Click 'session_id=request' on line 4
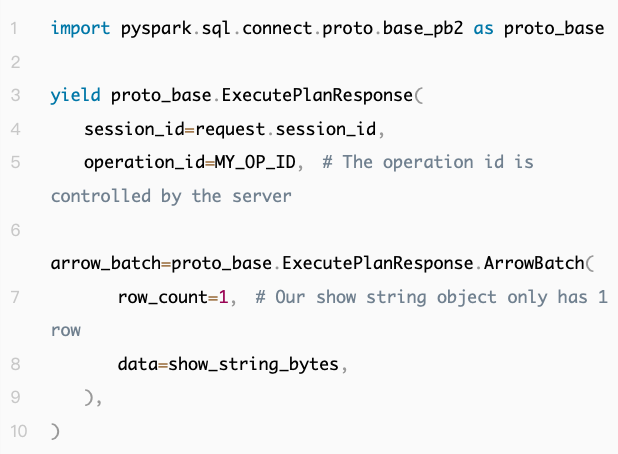 tap(175, 129)
